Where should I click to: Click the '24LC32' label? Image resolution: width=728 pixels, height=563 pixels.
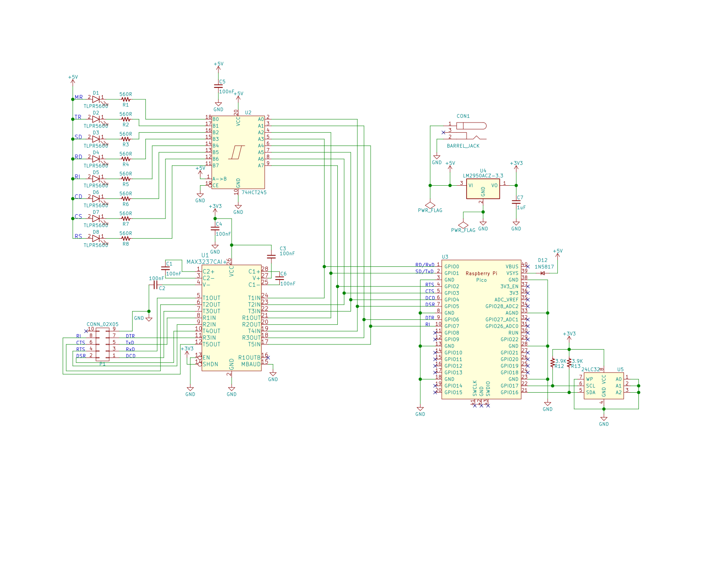coord(591,370)
